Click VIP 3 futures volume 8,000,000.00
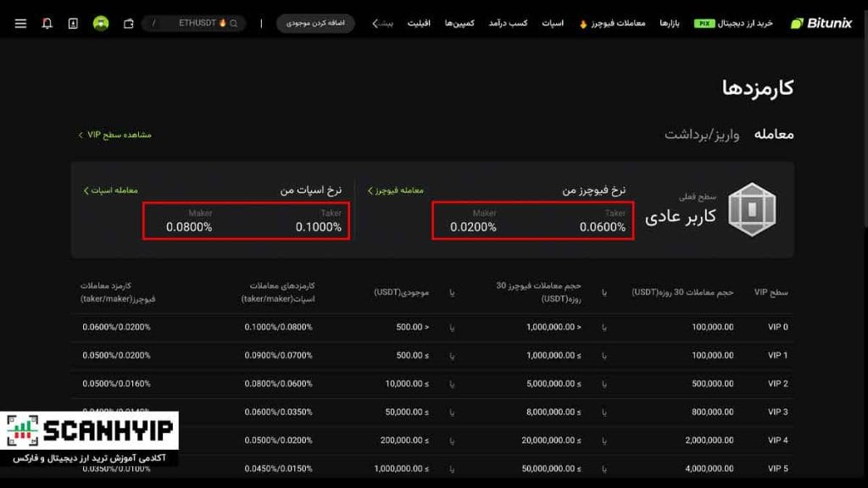Viewport: 868px width, 488px height. pyautogui.click(x=554, y=412)
